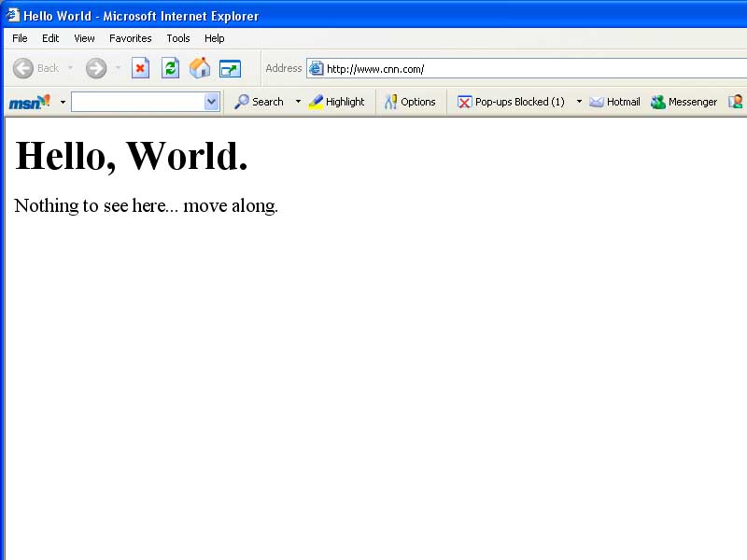Screen dimensions: 747x560
Task: Click into the Address bar URL field
Action: [532, 68]
